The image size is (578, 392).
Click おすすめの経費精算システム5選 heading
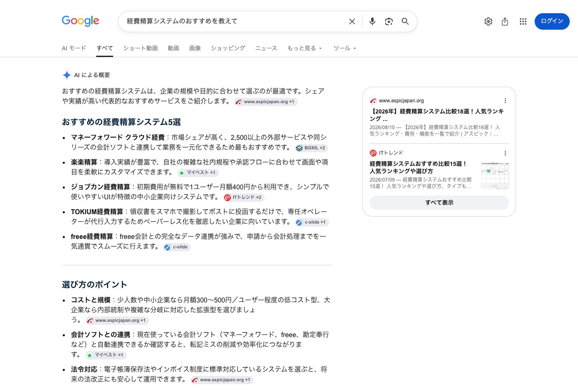(121, 122)
